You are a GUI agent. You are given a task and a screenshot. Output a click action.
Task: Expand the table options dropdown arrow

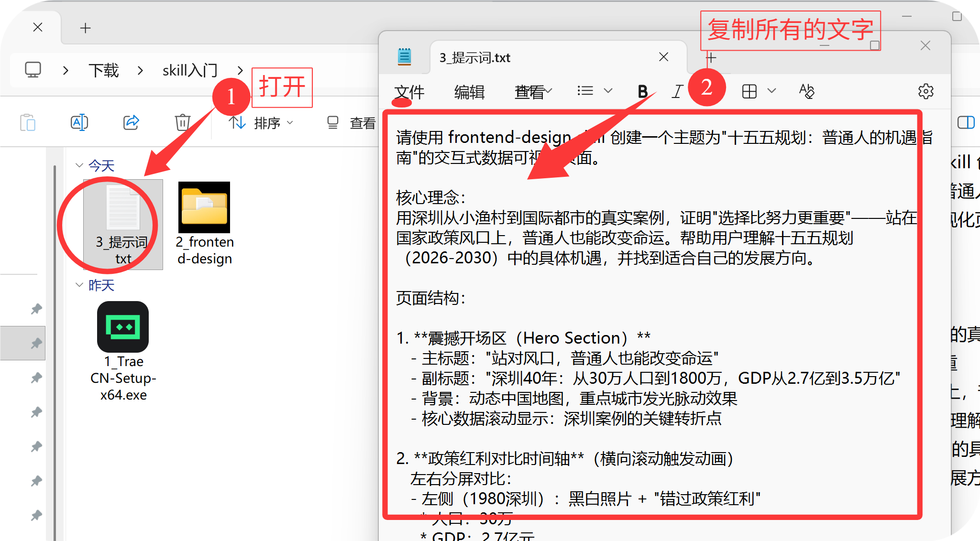[x=771, y=91]
